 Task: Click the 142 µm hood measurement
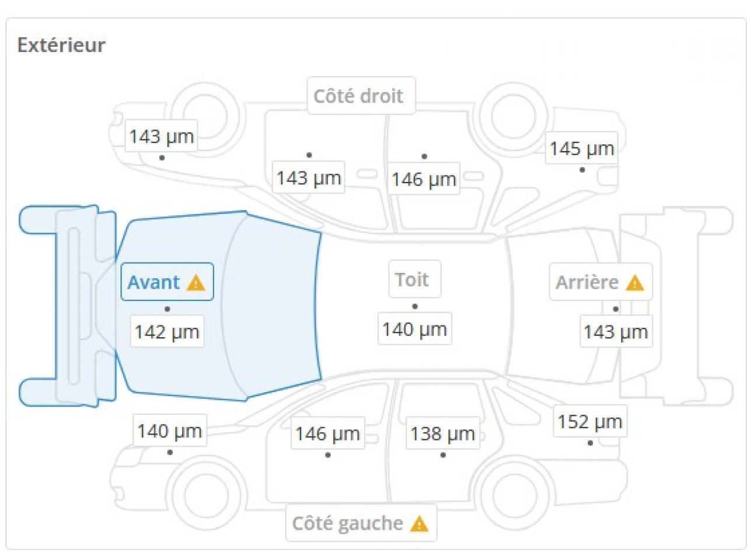click(167, 332)
